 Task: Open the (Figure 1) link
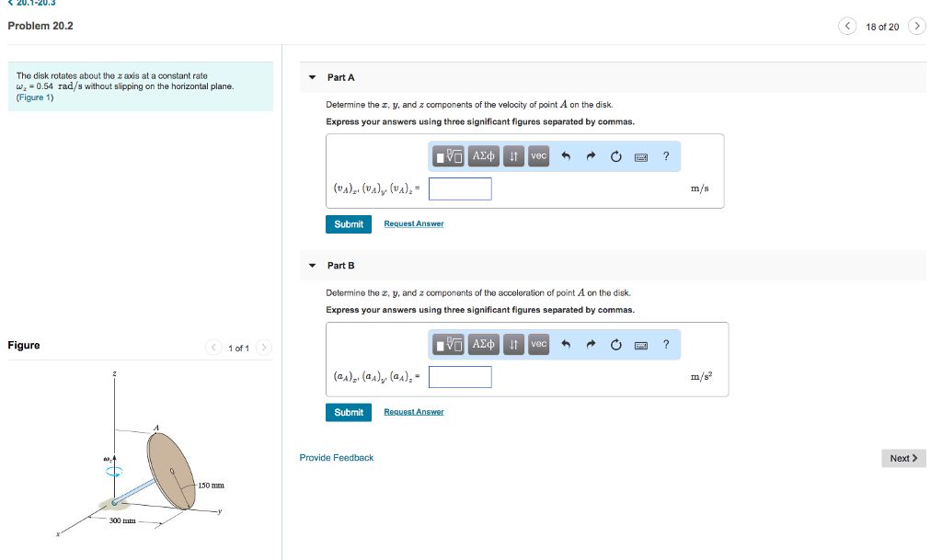pos(35,97)
